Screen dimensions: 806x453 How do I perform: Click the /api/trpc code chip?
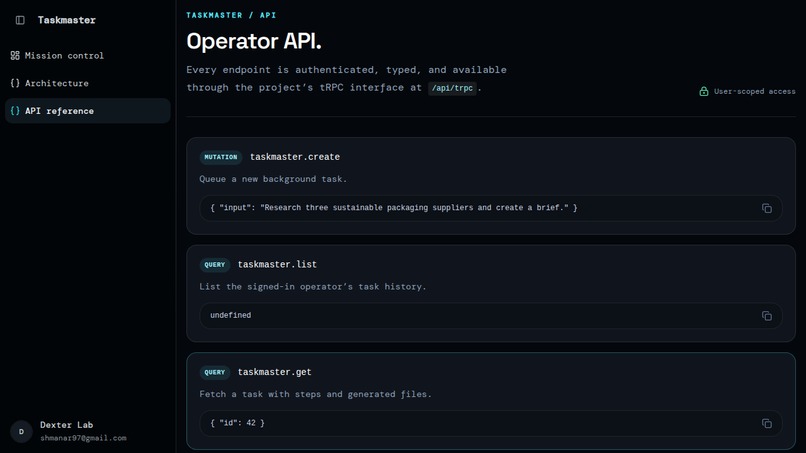(x=452, y=88)
